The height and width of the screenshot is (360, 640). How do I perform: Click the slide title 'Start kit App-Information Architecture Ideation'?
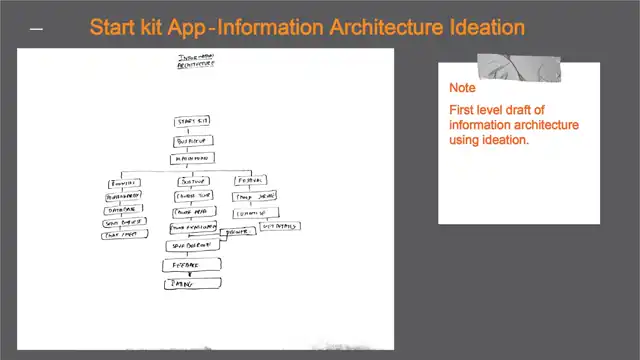coord(307,28)
